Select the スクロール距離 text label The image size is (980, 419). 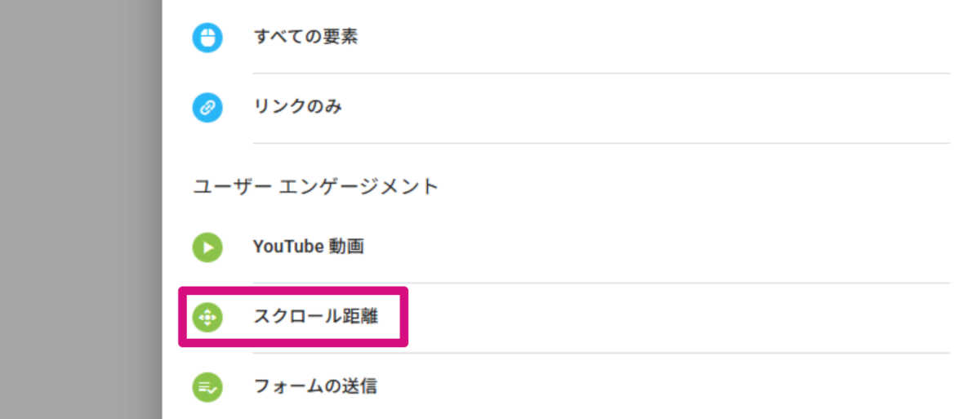(x=315, y=317)
